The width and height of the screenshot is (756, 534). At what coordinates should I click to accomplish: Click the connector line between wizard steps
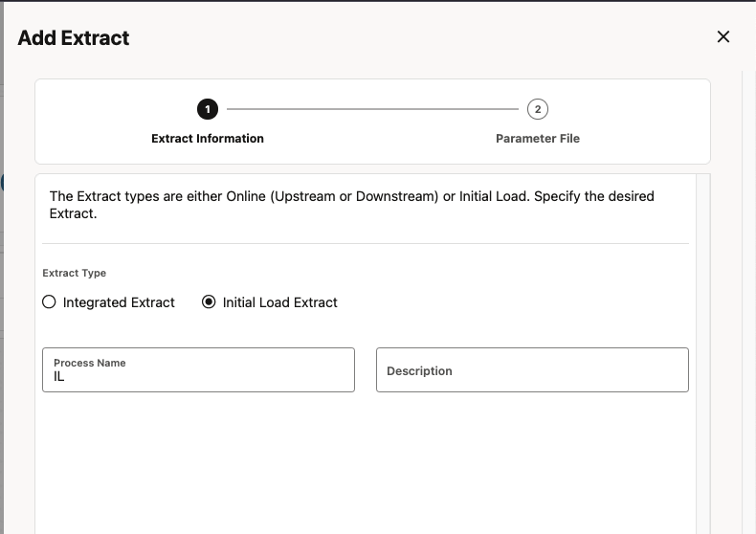click(372, 109)
